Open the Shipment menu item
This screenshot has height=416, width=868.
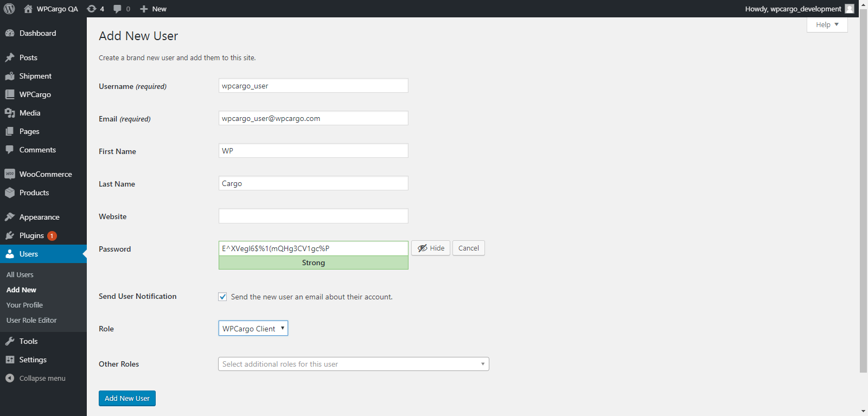click(43, 76)
